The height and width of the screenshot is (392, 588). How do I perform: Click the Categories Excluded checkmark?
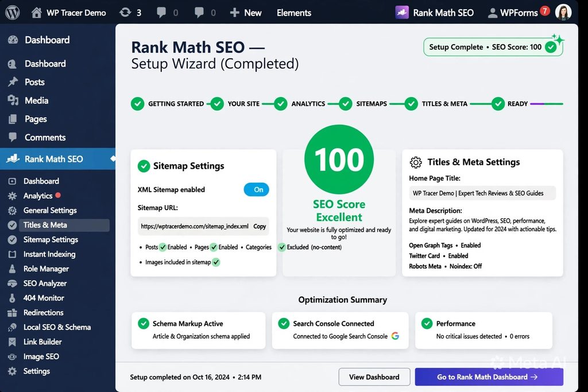click(281, 247)
